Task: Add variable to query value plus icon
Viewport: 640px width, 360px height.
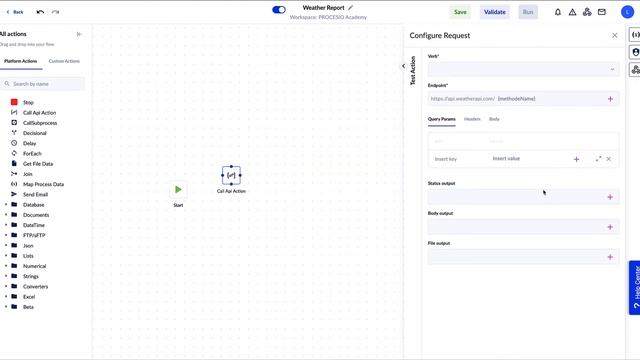Action: (576, 159)
